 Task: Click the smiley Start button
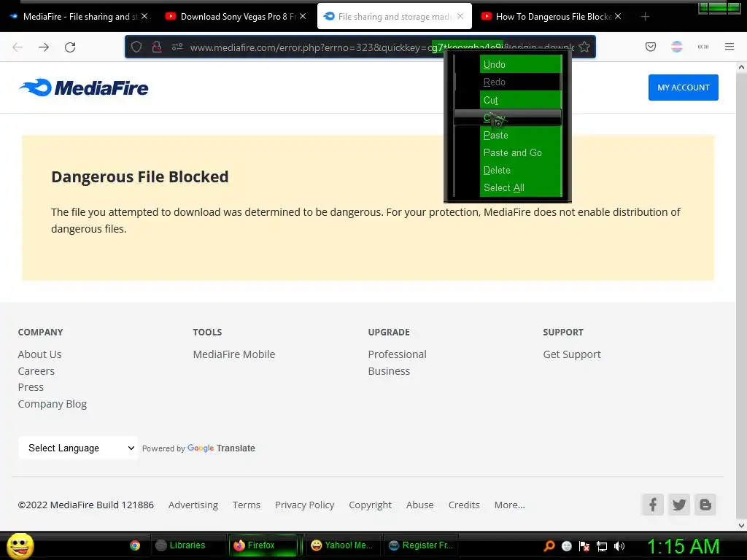(20, 545)
